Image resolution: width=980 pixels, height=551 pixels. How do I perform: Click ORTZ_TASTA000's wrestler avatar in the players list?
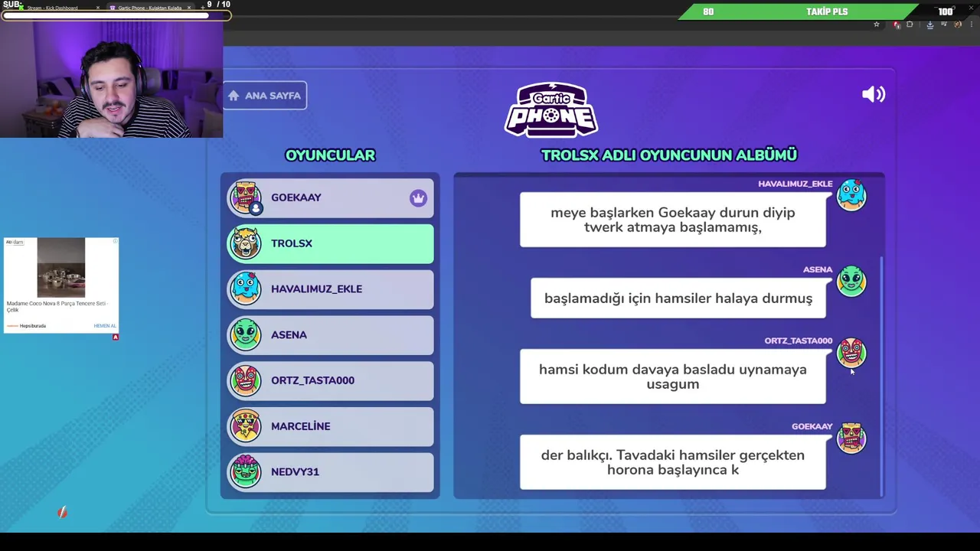point(246,380)
